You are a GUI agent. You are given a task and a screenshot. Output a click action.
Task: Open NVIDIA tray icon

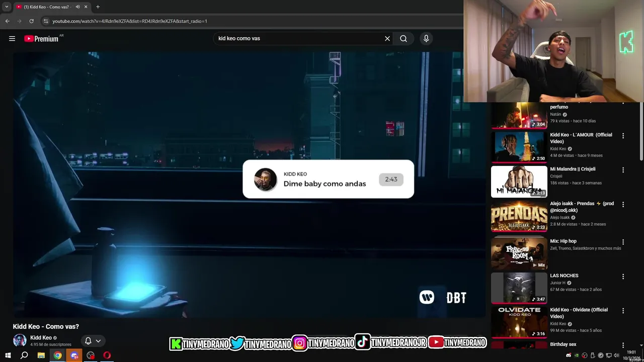point(577,355)
